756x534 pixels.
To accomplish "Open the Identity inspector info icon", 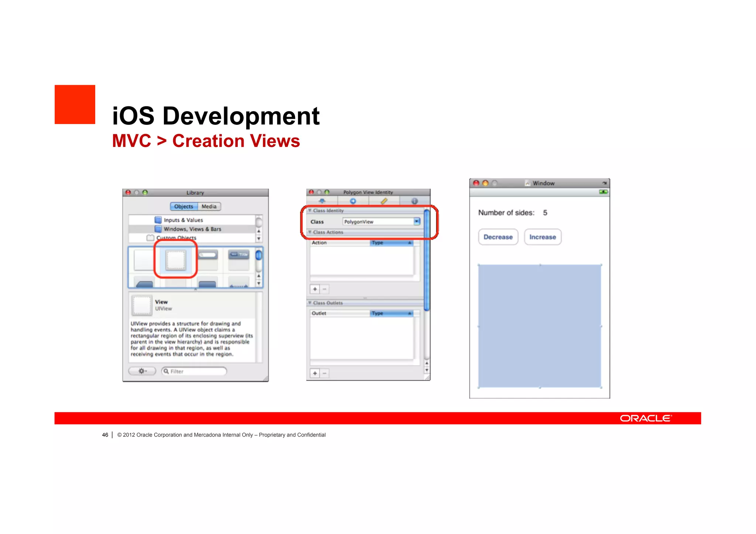I will 415,201.
